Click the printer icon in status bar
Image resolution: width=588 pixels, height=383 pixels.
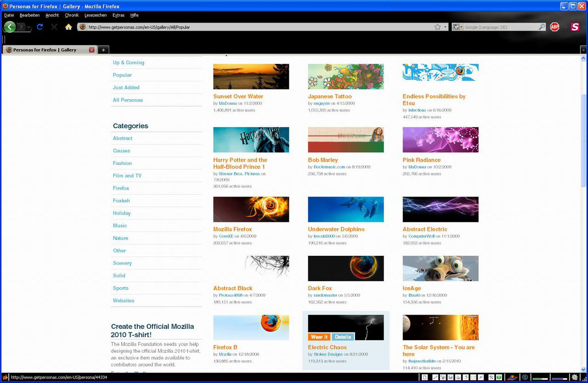click(458, 377)
